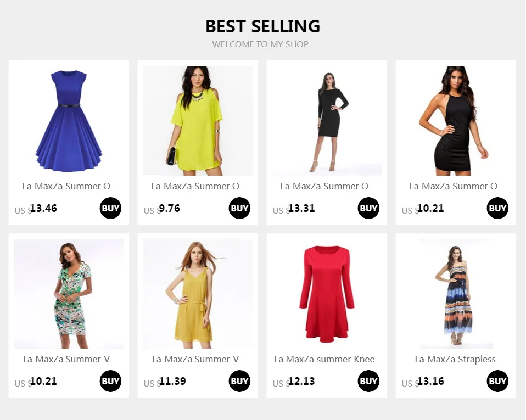Viewport: 526px width, 420px height.
Task: Open the green floral wrap dress image
Action: click(x=69, y=294)
